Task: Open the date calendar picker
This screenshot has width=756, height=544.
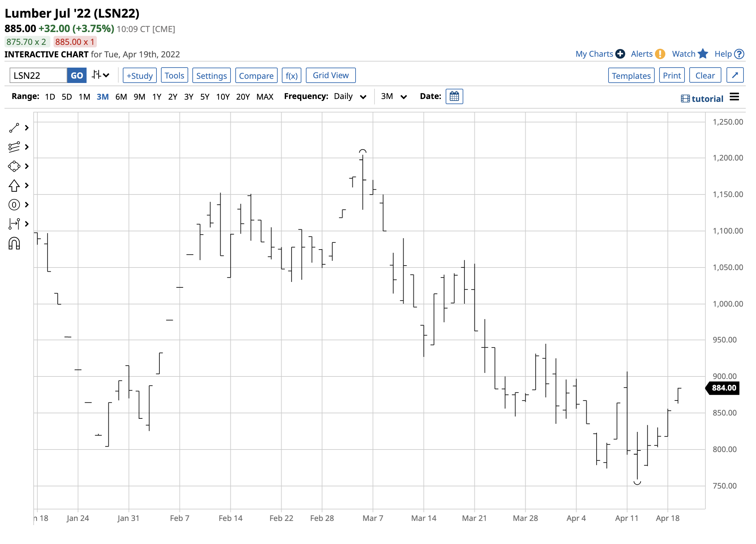Action: click(x=454, y=97)
